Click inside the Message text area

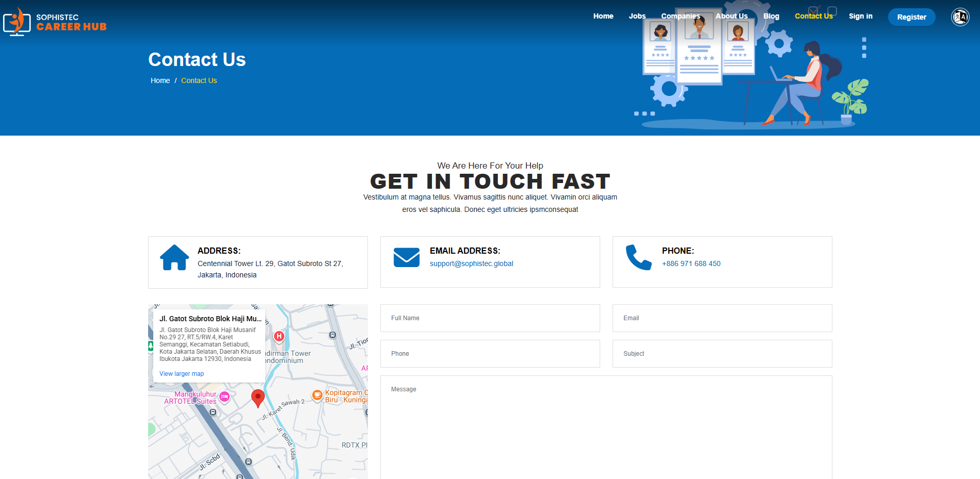606,427
